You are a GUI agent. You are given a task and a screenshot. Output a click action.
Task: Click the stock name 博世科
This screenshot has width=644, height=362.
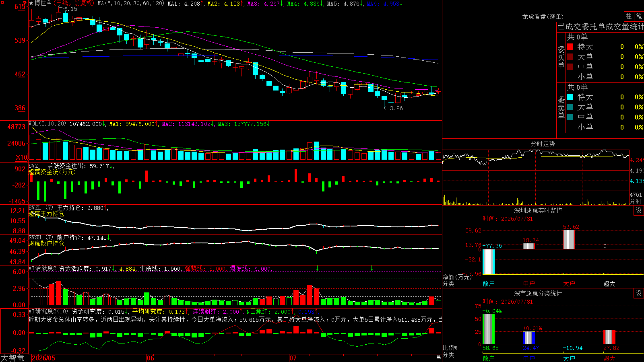click(43, 3)
